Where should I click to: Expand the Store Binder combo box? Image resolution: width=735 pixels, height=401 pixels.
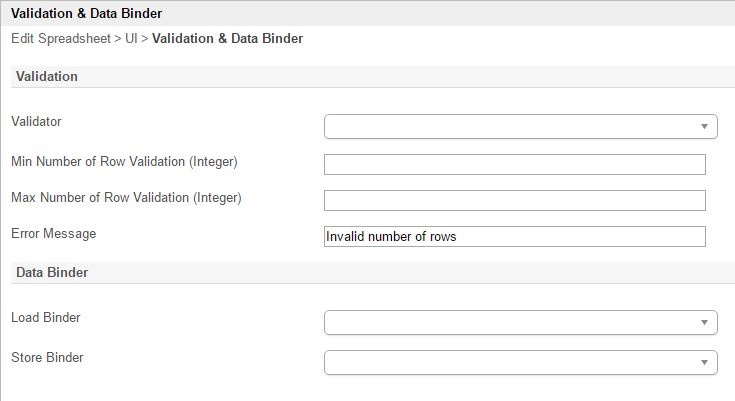click(520, 361)
